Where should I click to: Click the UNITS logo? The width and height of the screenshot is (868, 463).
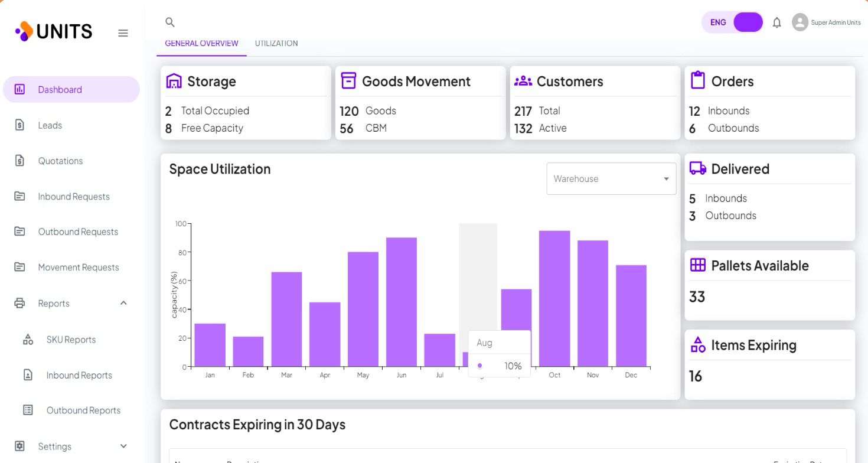(54, 31)
